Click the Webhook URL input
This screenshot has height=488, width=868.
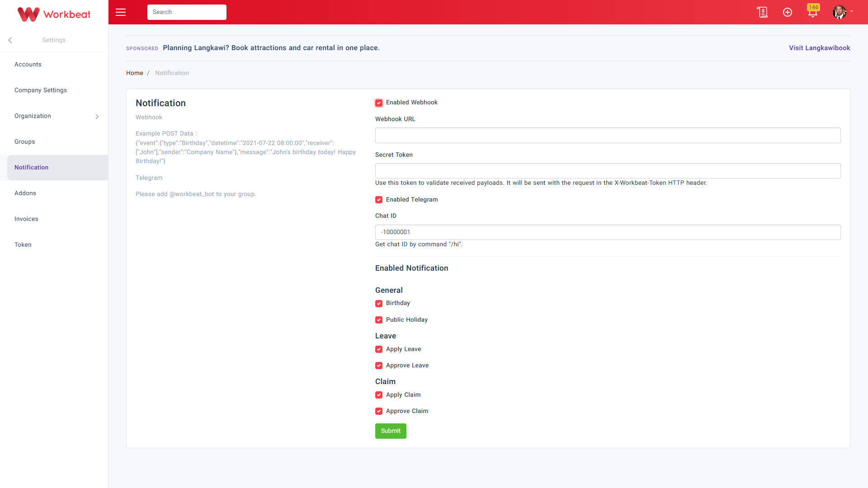pos(608,136)
